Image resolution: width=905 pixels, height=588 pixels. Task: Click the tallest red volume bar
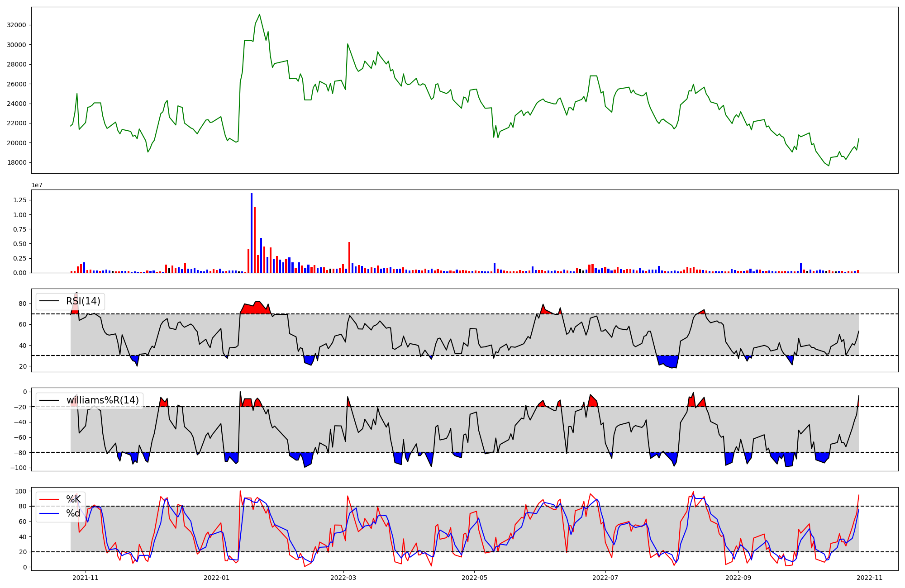[255, 240]
